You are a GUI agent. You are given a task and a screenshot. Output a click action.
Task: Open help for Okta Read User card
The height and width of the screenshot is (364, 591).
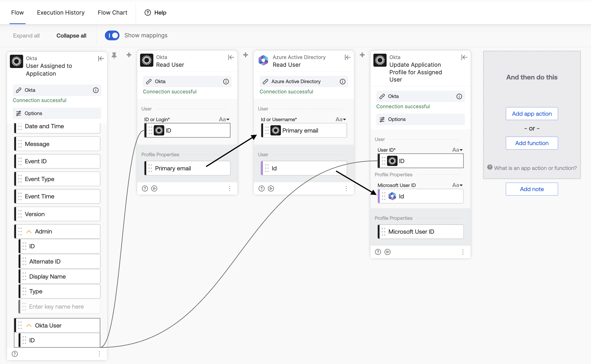point(145,189)
